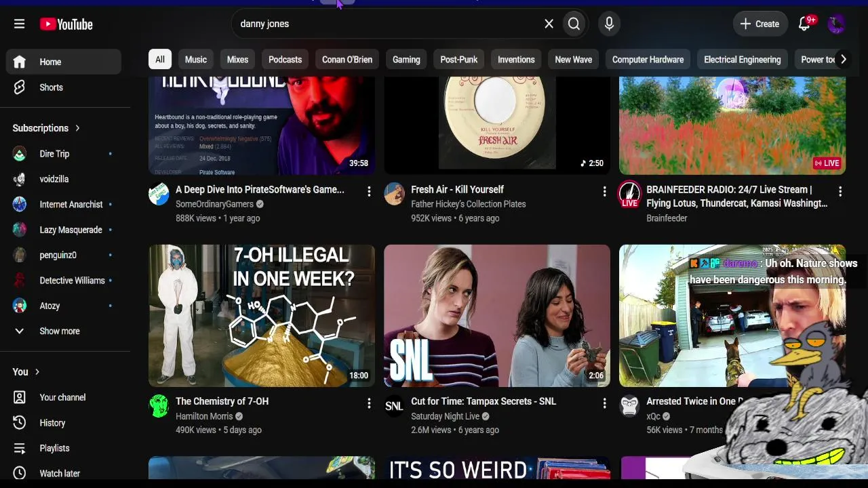Open options for Fresh Air video

(x=604, y=192)
